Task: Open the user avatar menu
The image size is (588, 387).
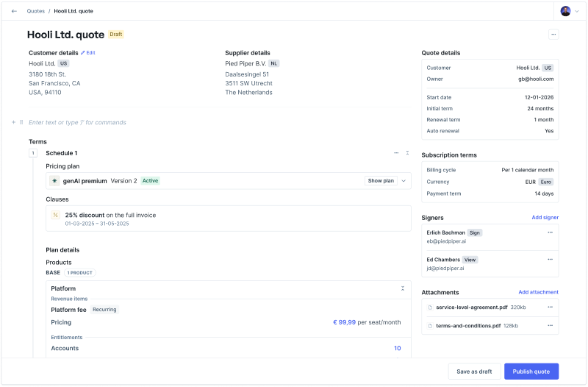Action: point(565,11)
